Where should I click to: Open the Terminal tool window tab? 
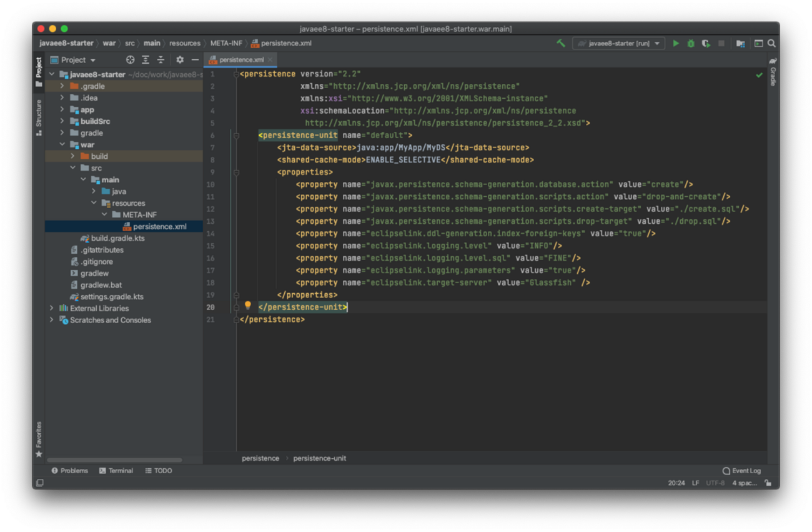coord(116,471)
